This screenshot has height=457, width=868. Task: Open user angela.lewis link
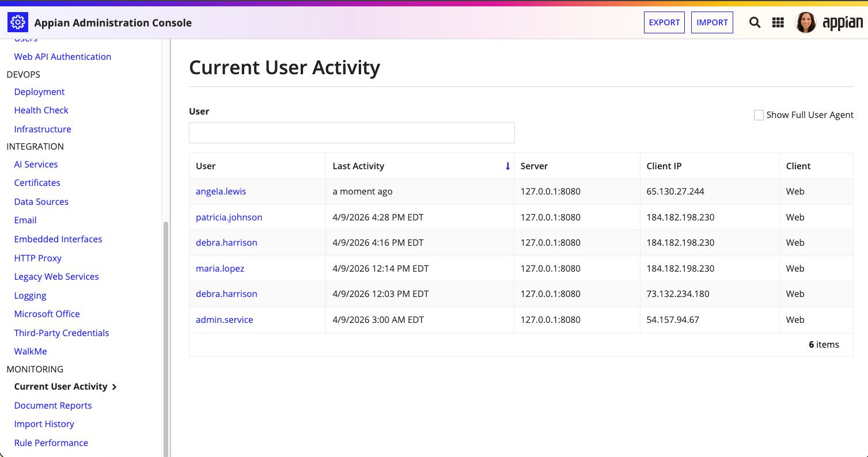(221, 191)
